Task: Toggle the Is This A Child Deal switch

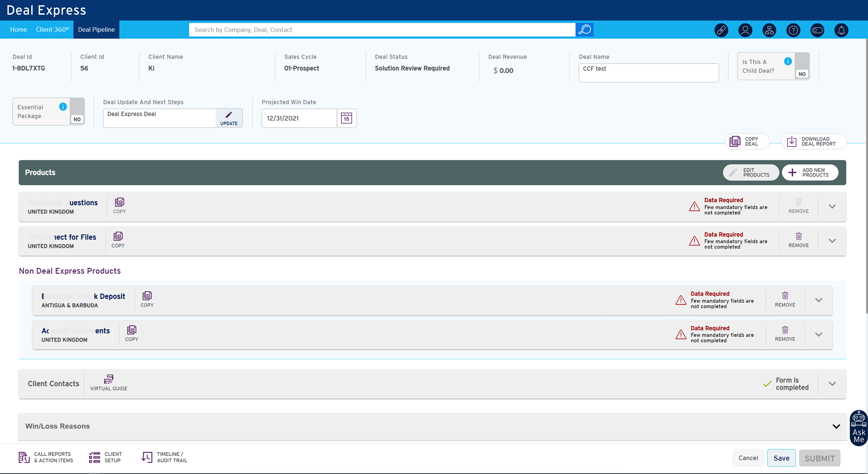Action: pos(802,66)
